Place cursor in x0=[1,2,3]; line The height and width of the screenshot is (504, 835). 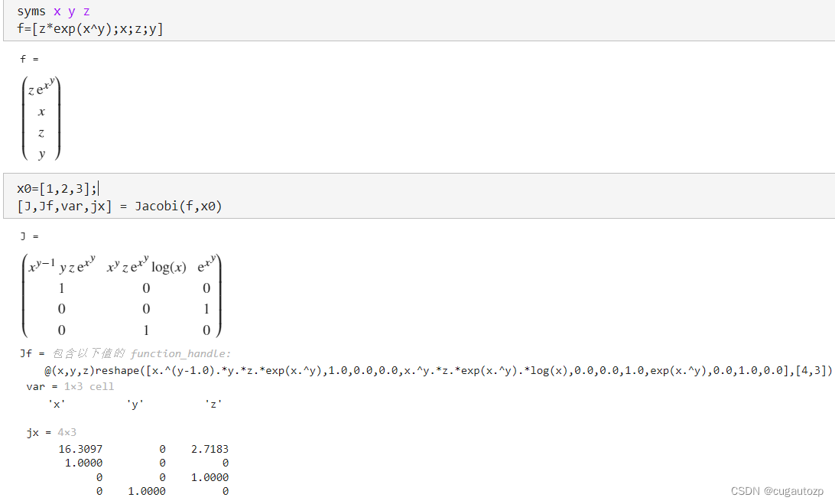click(57, 189)
